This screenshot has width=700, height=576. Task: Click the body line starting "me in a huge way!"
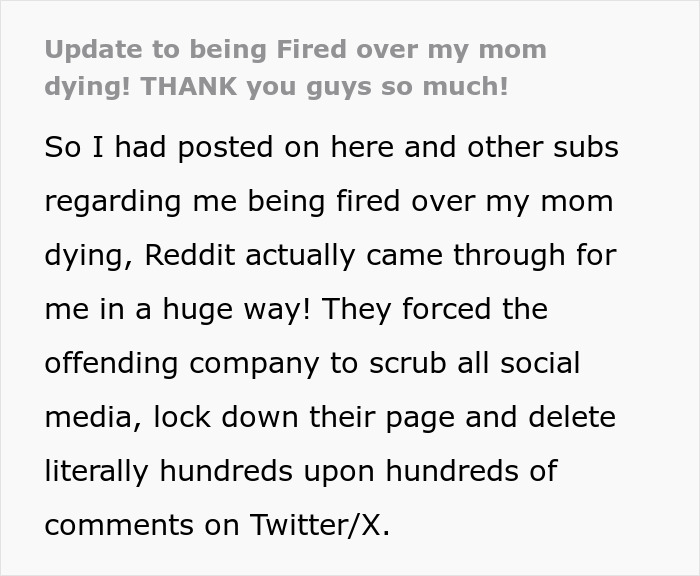click(x=295, y=309)
